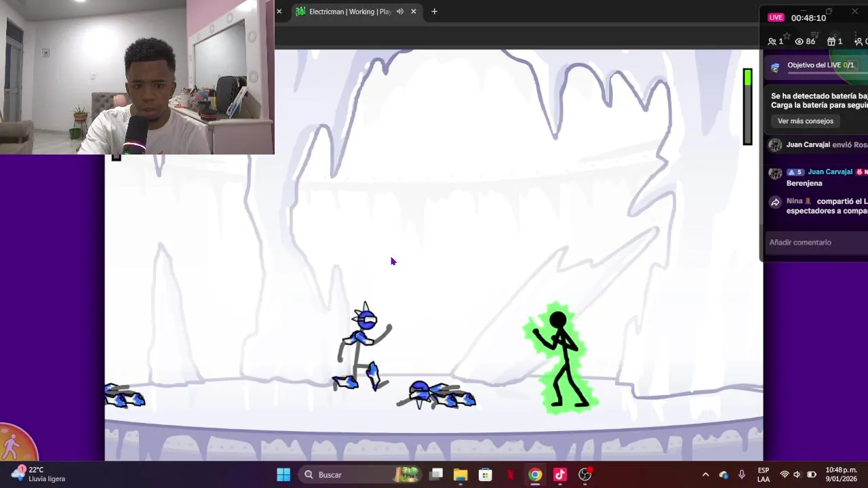Click Juan Carvajal avatar on Rosa message
This screenshot has height=488, width=868.
[775, 145]
